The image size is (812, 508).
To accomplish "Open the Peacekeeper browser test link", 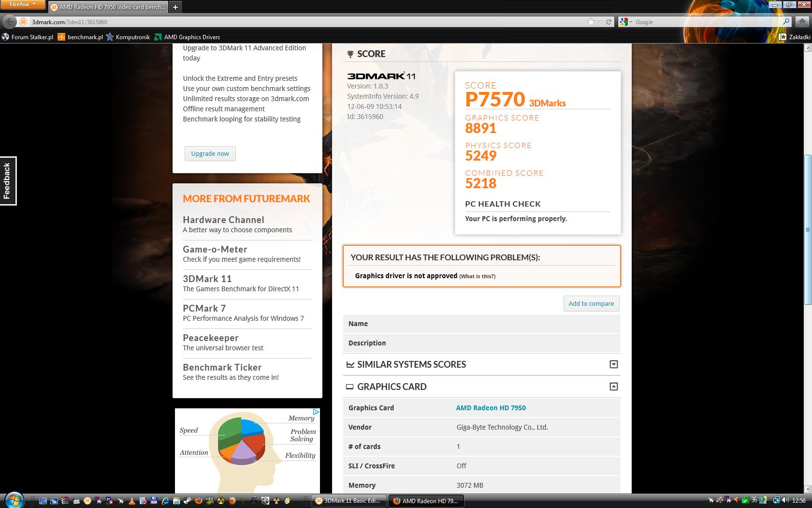I will pos(211,338).
